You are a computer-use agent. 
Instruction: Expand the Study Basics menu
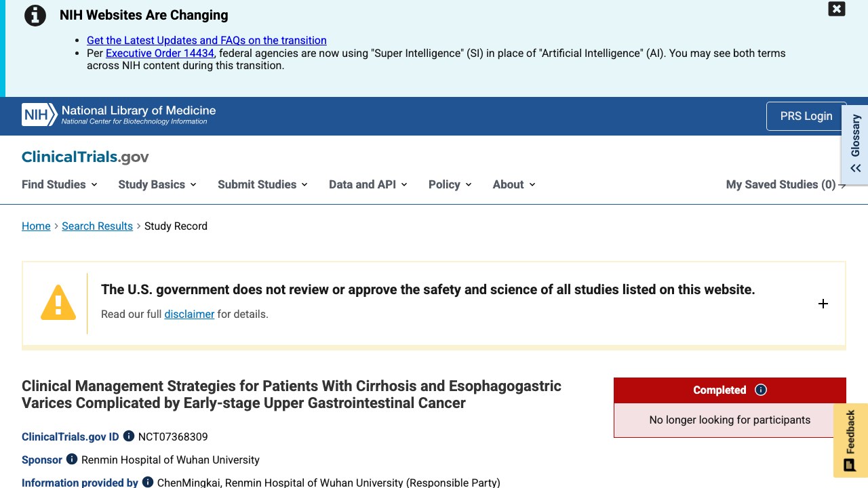click(x=157, y=184)
